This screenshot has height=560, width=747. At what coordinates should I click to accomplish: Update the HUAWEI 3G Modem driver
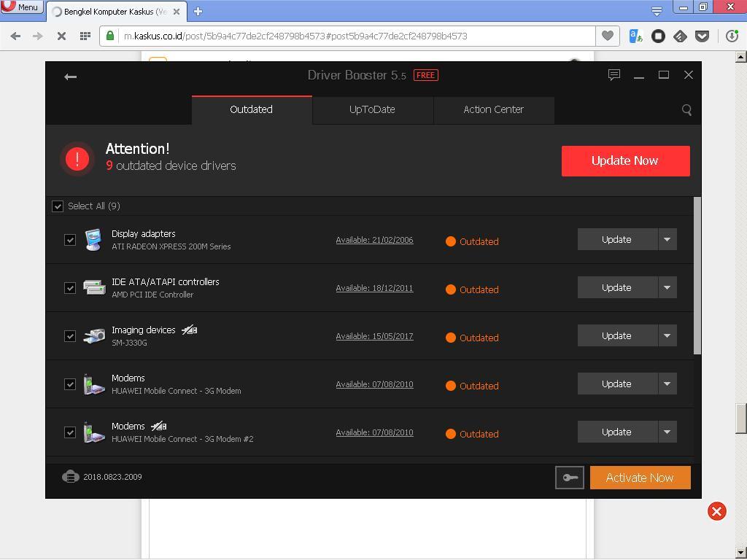[x=617, y=384]
